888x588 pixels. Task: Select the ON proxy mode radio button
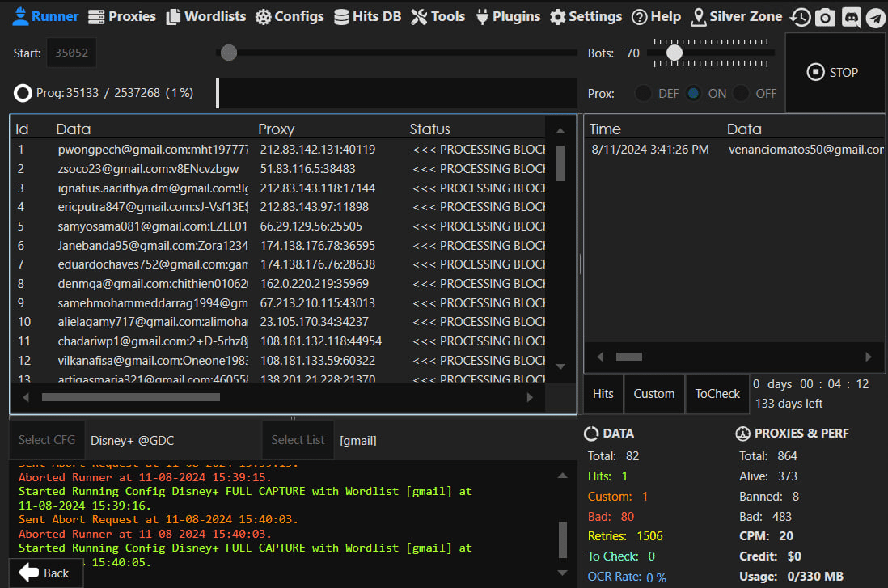(x=693, y=93)
